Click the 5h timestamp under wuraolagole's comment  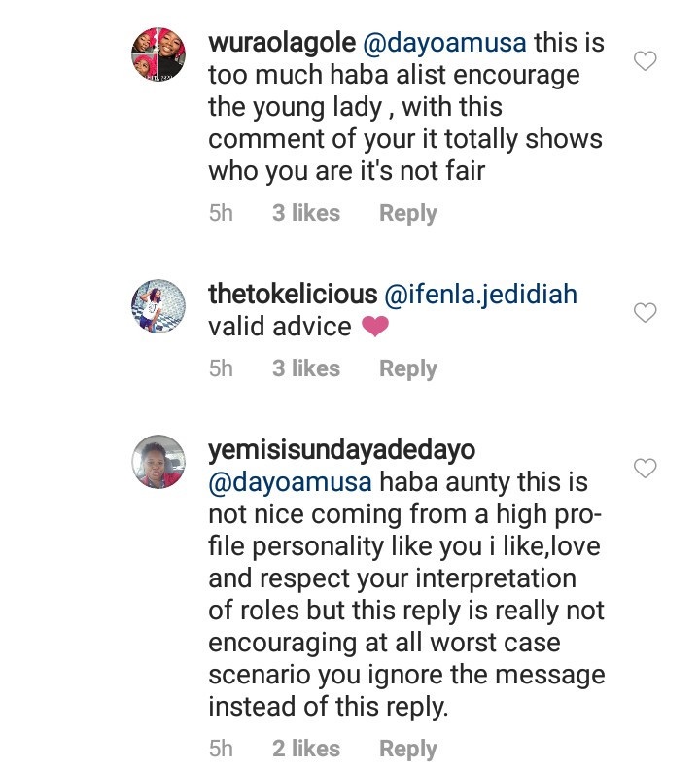[221, 213]
